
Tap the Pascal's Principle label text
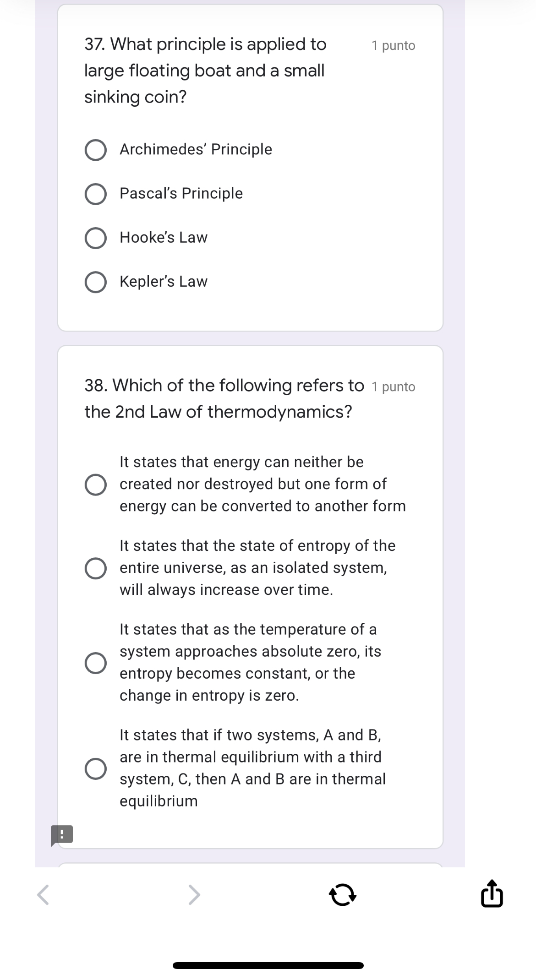click(x=181, y=193)
